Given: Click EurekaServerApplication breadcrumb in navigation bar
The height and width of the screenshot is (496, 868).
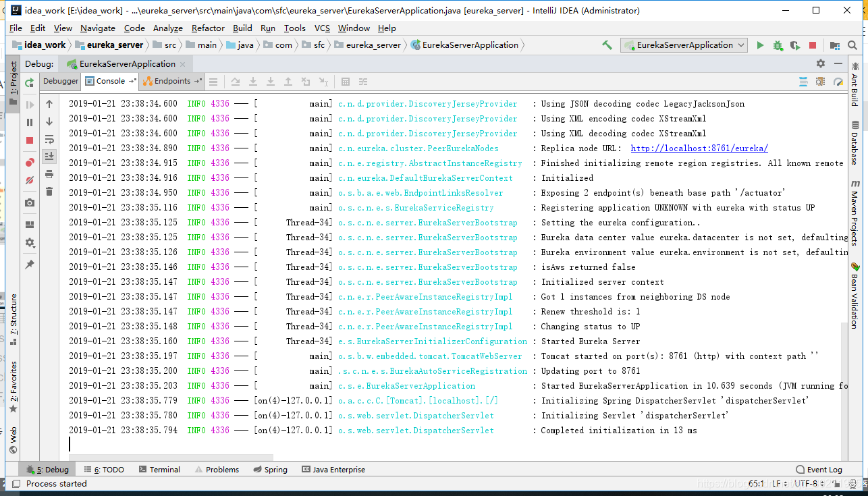Looking at the screenshot, I should click(465, 45).
